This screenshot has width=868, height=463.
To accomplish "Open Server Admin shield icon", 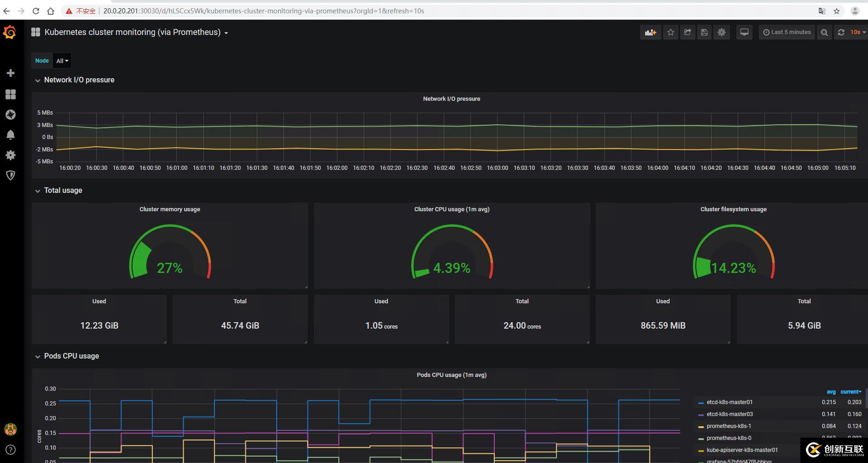I will pos(11,175).
